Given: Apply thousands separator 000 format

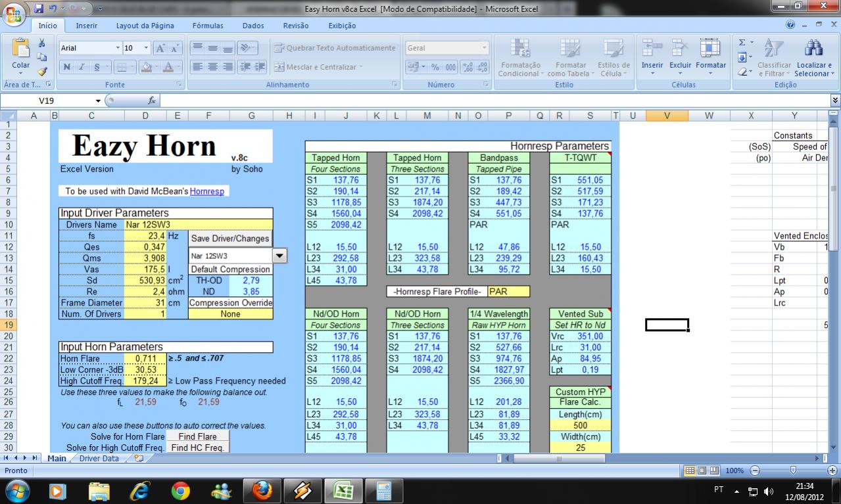Looking at the screenshot, I should click(x=450, y=66).
